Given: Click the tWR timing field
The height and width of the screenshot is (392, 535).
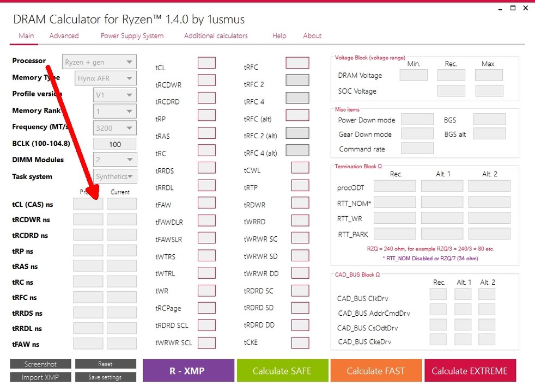Looking at the screenshot, I should 207,290.
